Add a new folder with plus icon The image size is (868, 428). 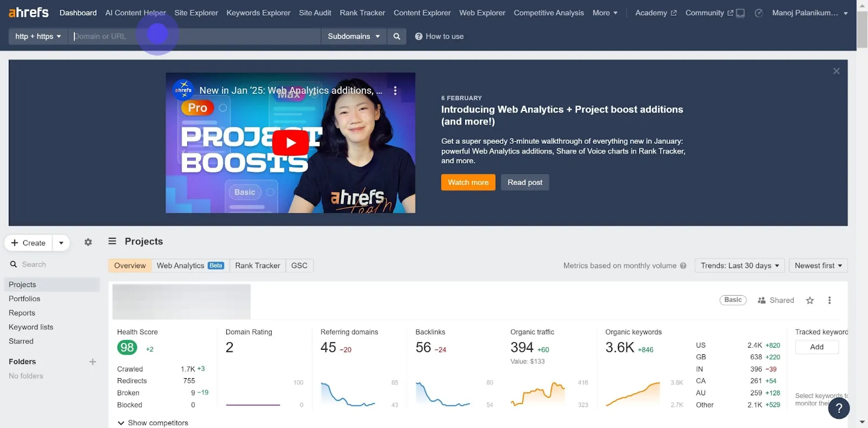point(93,362)
